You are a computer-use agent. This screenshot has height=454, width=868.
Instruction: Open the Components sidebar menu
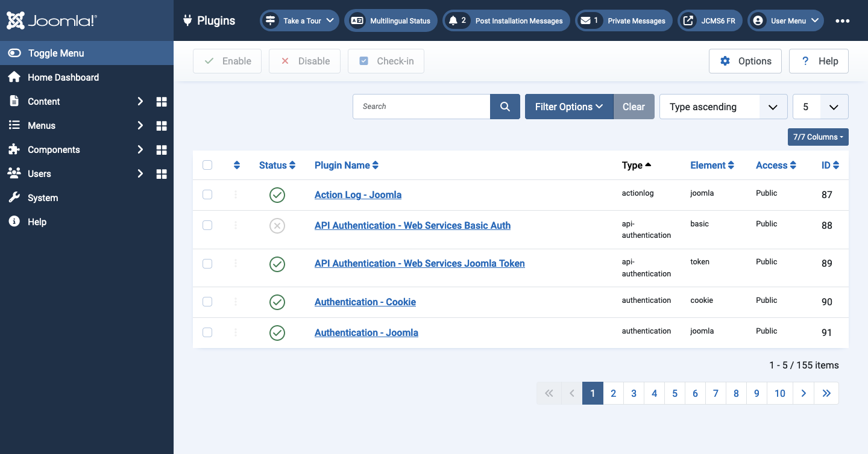tap(54, 150)
